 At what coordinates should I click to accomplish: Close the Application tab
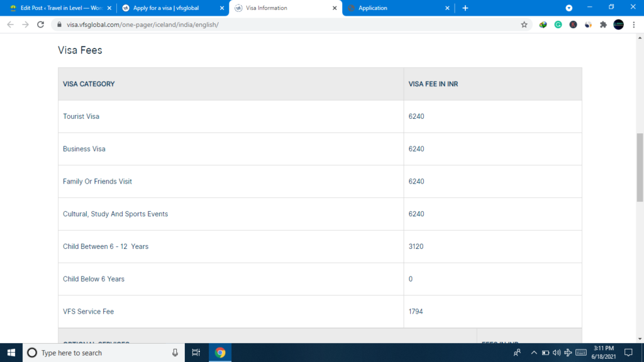coord(447,8)
